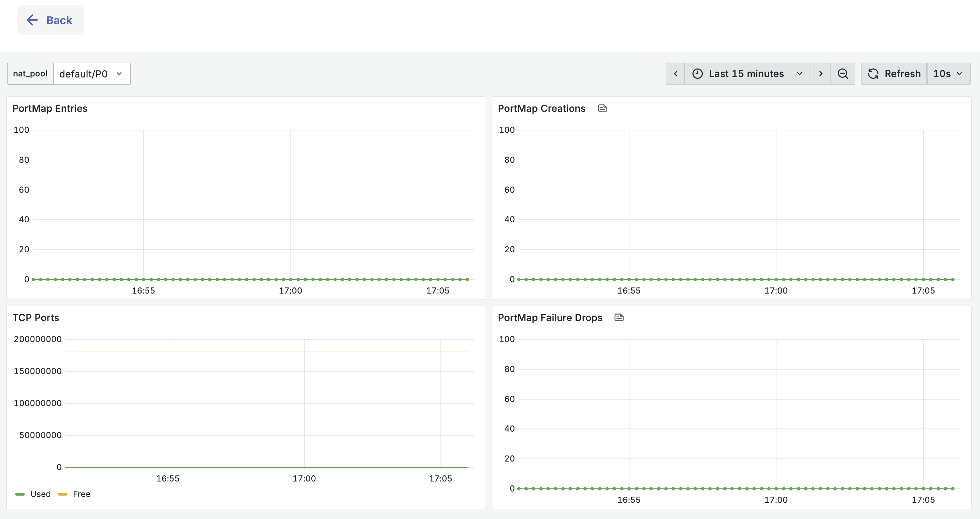Click the clock icon in time picker
Screen dimensions: 980x519
tap(697, 74)
